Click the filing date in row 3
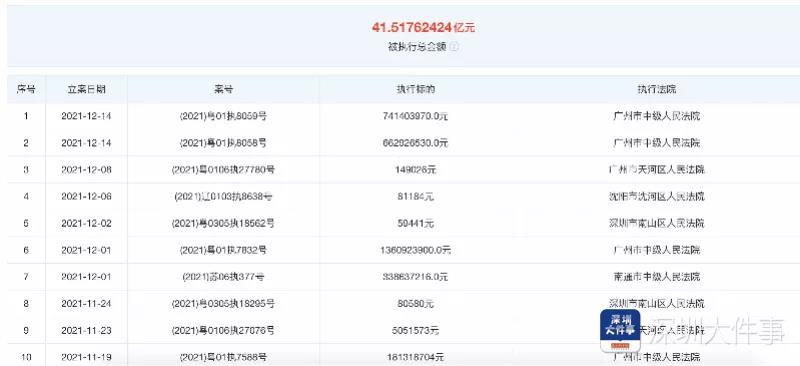The image size is (800, 366). click(x=86, y=169)
